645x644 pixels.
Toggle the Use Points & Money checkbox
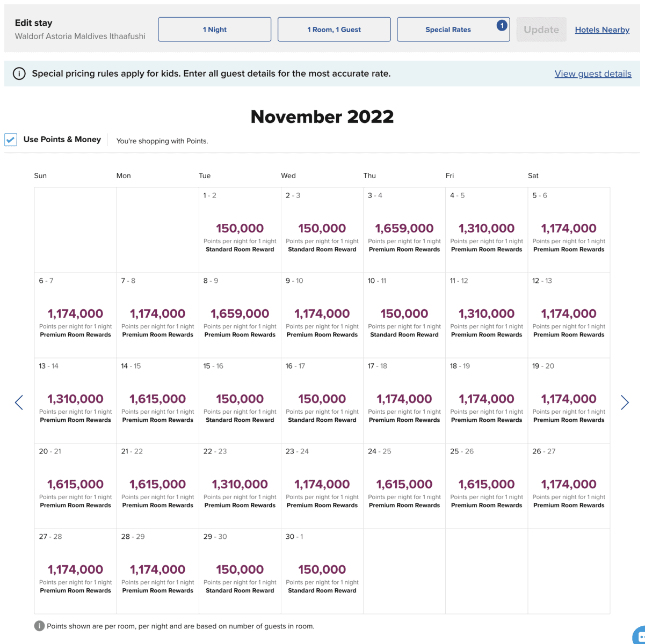[11, 140]
